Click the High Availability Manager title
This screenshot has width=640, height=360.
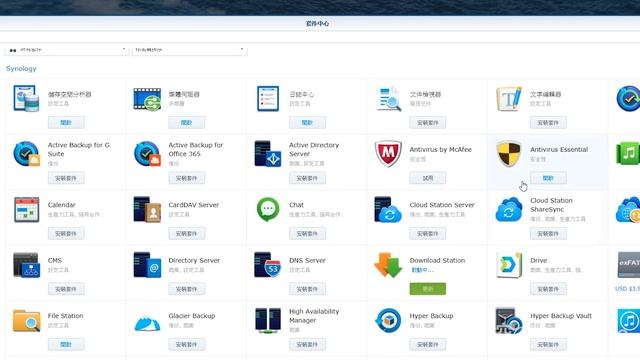point(314,316)
